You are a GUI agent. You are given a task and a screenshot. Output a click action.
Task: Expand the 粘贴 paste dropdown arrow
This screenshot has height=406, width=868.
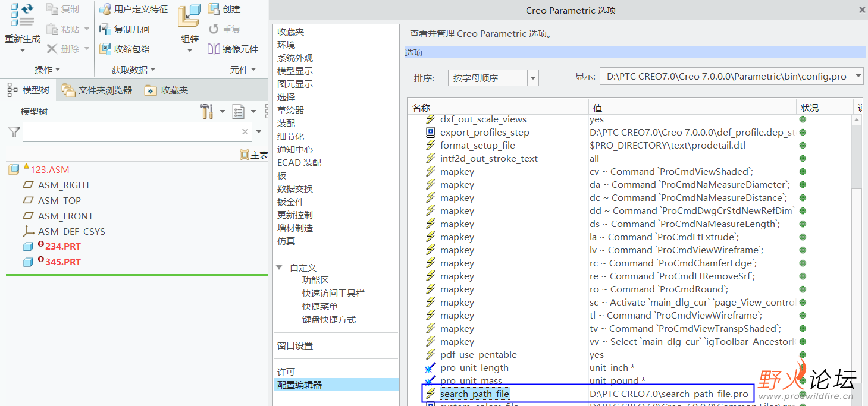tap(87, 29)
